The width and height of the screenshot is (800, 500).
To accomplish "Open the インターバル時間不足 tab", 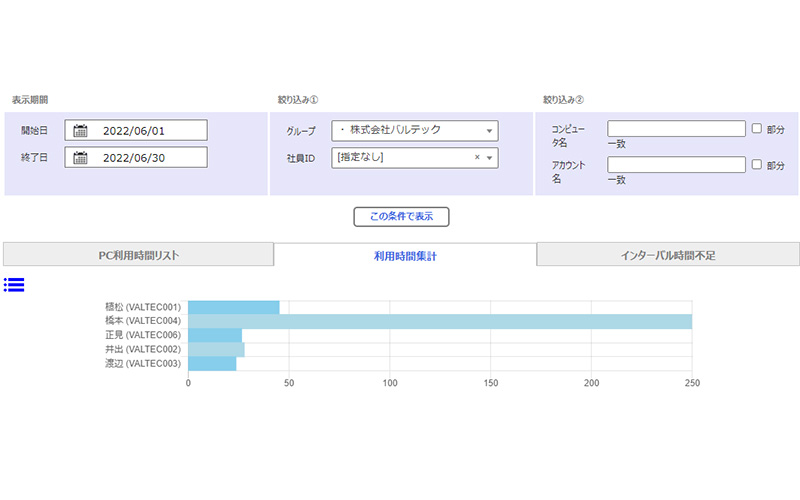I will [668, 255].
